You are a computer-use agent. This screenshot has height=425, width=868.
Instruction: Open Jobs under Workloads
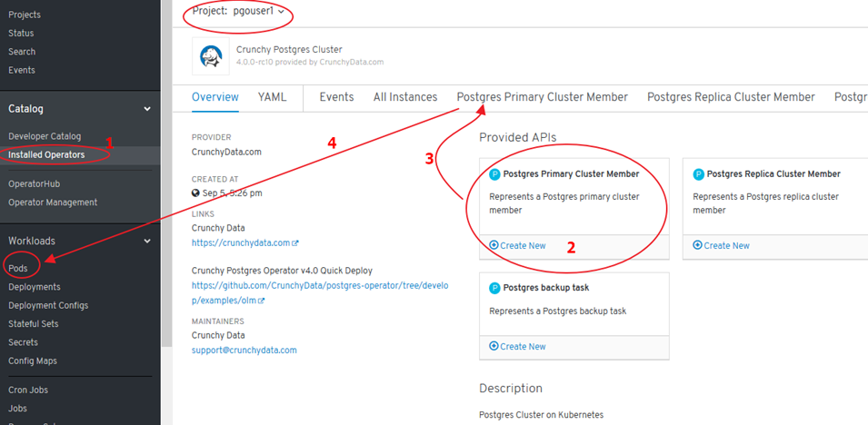click(18, 409)
